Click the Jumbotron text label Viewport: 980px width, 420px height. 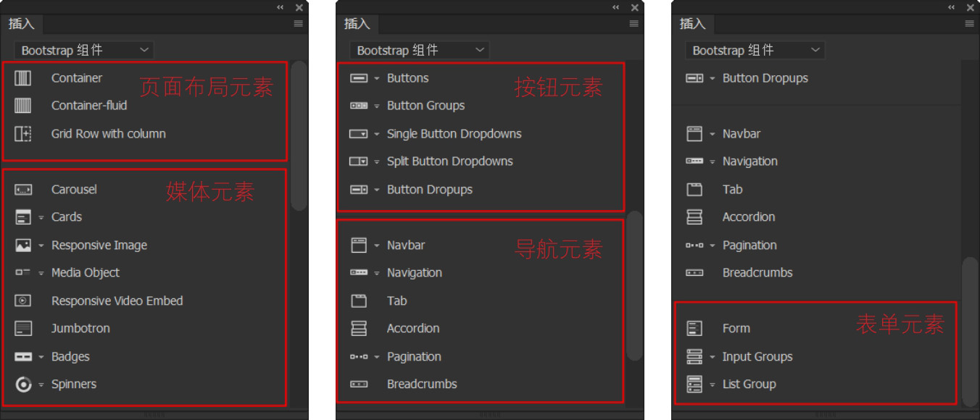80,329
